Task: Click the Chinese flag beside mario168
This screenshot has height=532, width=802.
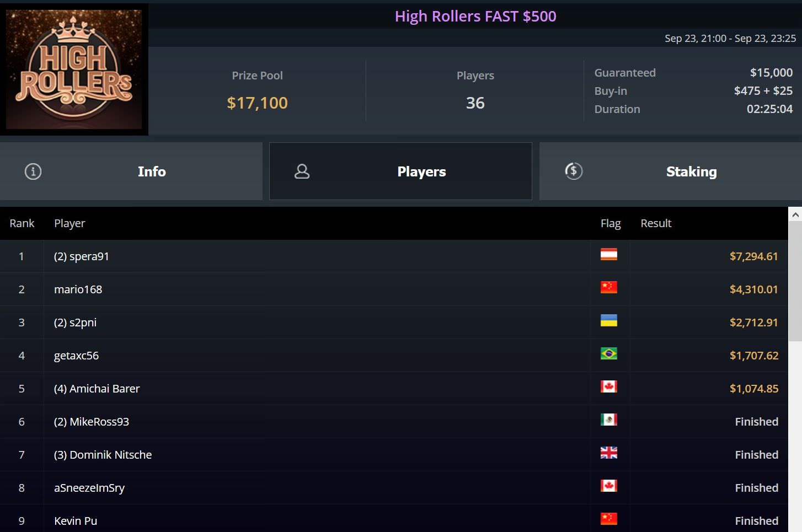Action: 608,288
